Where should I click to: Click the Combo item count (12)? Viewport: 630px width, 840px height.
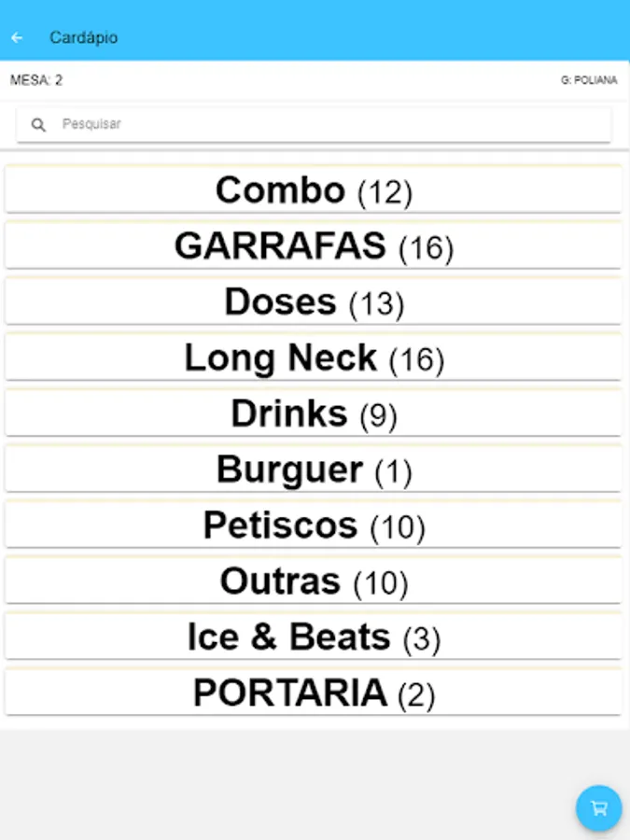tap(385, 193)
